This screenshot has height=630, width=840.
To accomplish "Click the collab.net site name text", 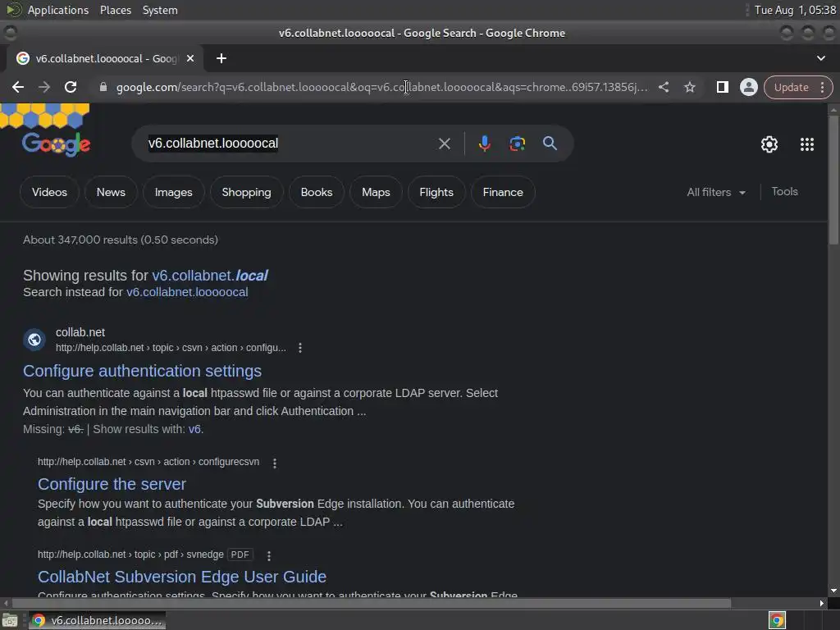I will pyautogui.click(x=80, y=332).
